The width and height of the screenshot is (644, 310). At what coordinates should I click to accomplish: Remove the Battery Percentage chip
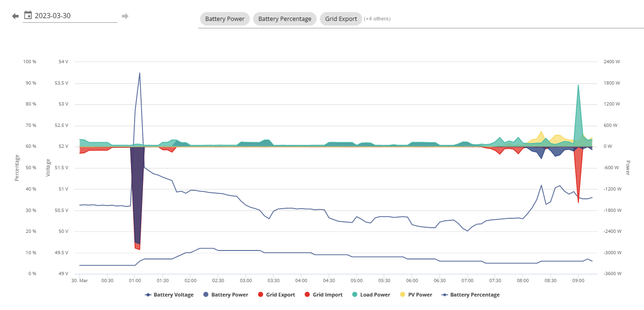coord(285,19)
